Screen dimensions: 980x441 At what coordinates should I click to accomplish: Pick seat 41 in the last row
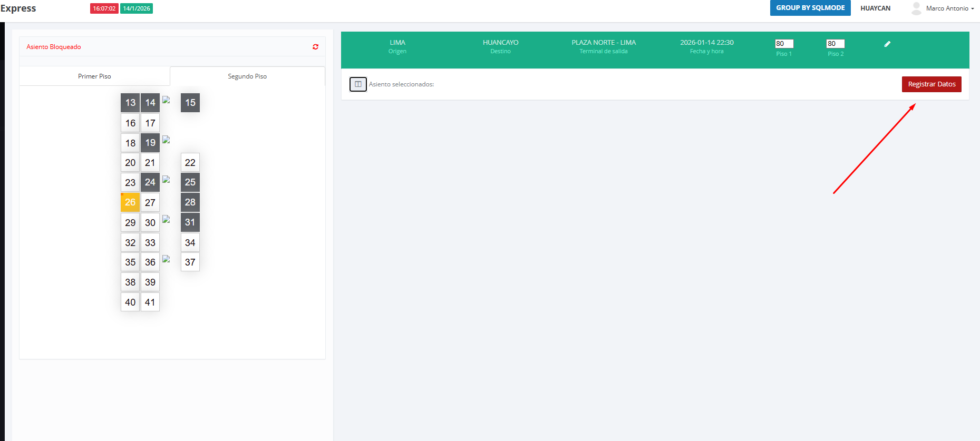coord(150,302)
